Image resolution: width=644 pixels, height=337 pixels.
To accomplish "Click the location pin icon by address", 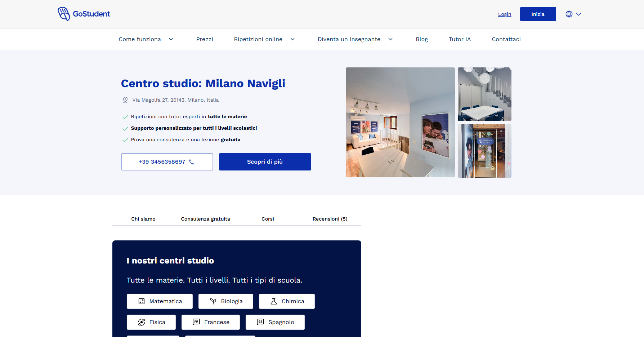I will (x=125, y=100).
